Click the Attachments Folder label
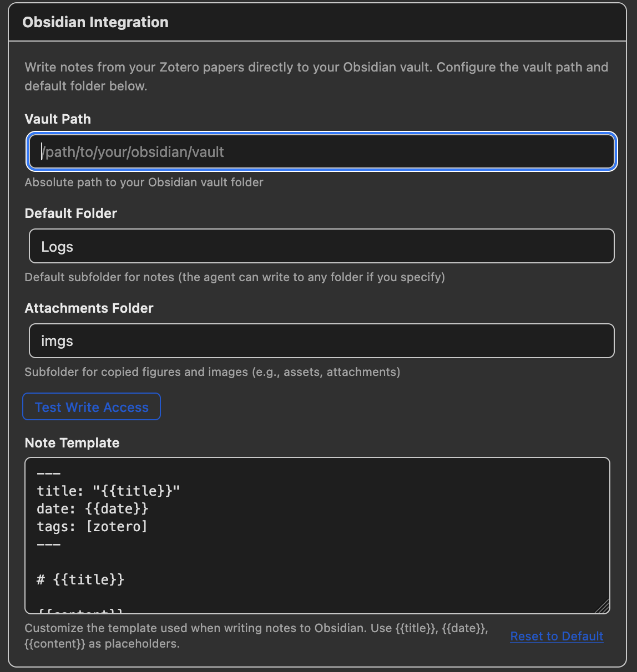 tap(89, 308)
